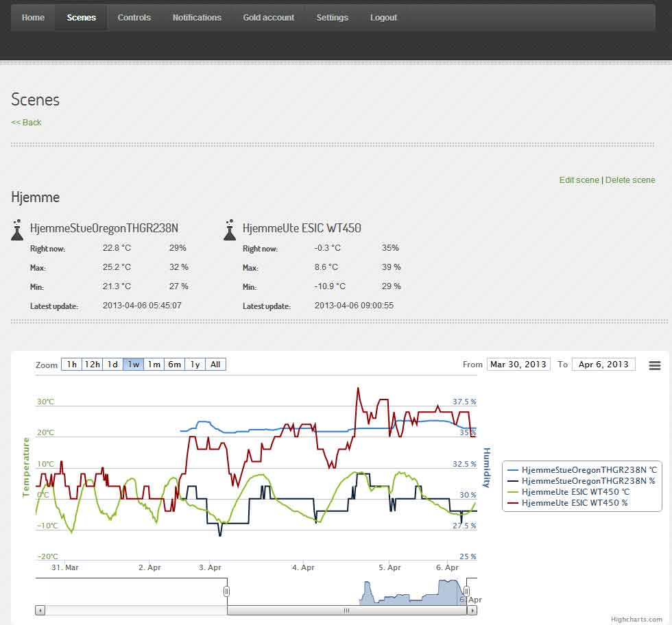Click the 25.2 °C maximum value
The width and height of the screenshot is (672, 625).
(x=117, y=267)
